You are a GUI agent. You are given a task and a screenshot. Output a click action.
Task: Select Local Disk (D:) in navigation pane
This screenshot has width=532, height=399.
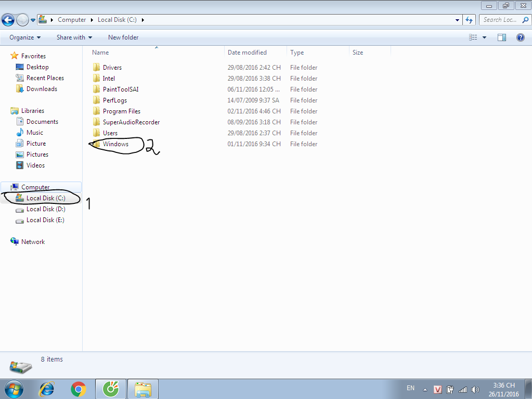point(45,209)
